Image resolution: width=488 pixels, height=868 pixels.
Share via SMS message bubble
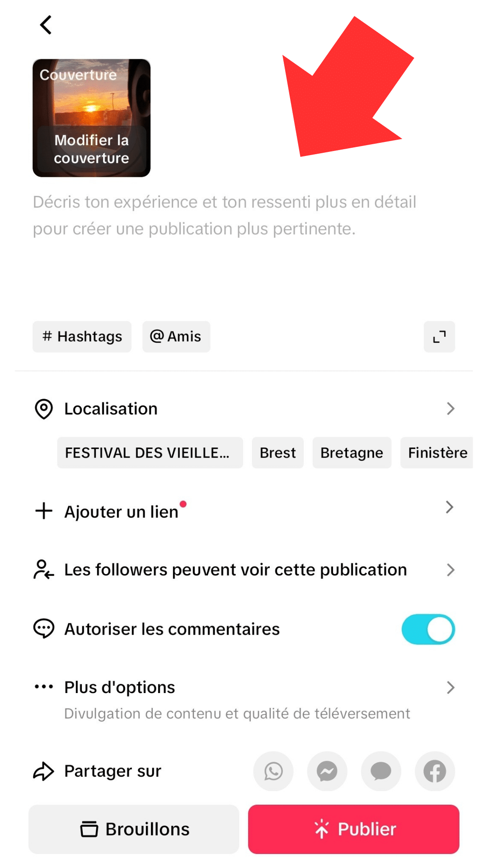tap(381, 771)
